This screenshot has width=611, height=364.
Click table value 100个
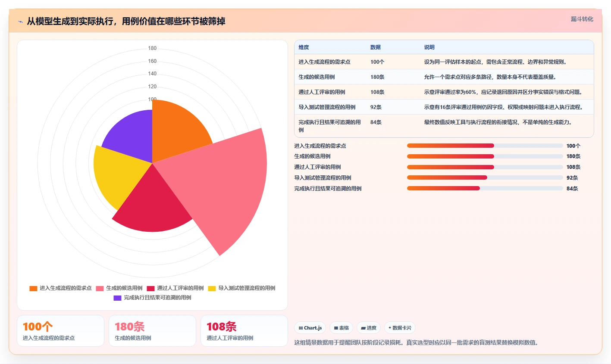377,62
